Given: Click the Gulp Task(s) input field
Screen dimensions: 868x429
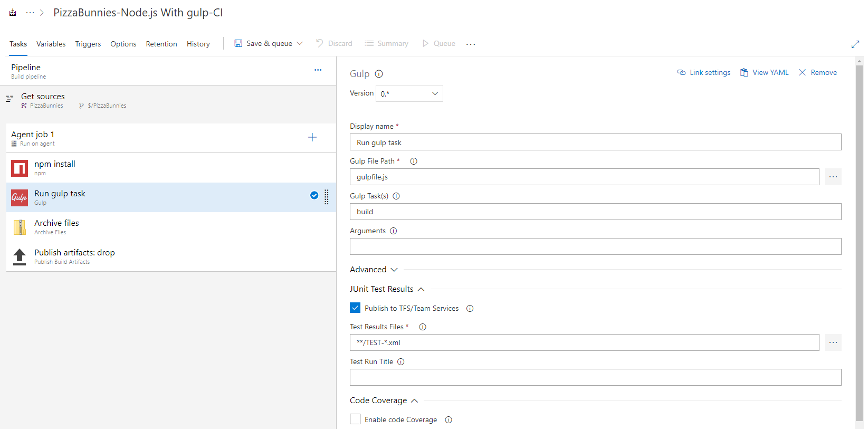Looking at the screenshot, I should click(x=595, y=212).
